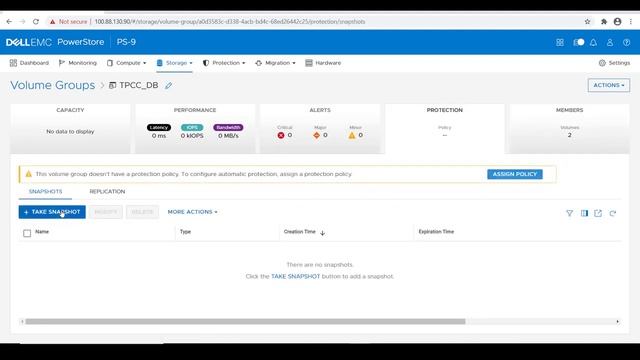This screenshot has width=640, height=360.
Task: Go back with the browser back arrow
Action: [x=9, y=22]
